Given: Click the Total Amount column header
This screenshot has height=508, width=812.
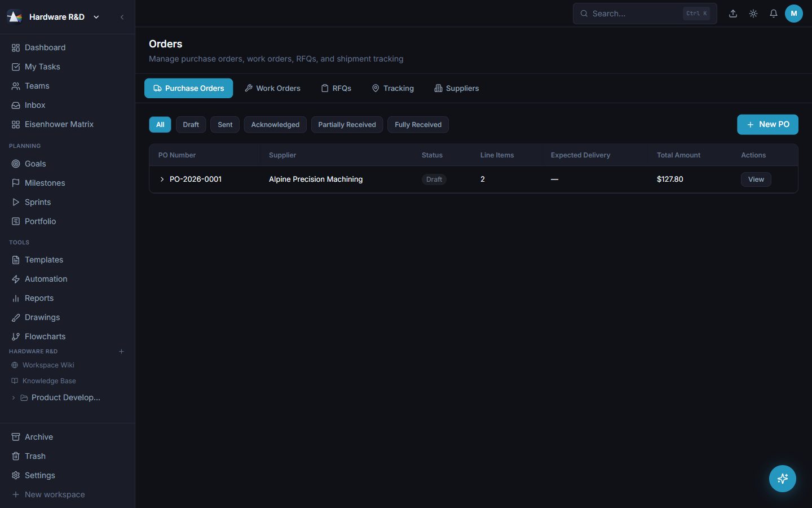Looking at the screenshot, I should 678,155.
